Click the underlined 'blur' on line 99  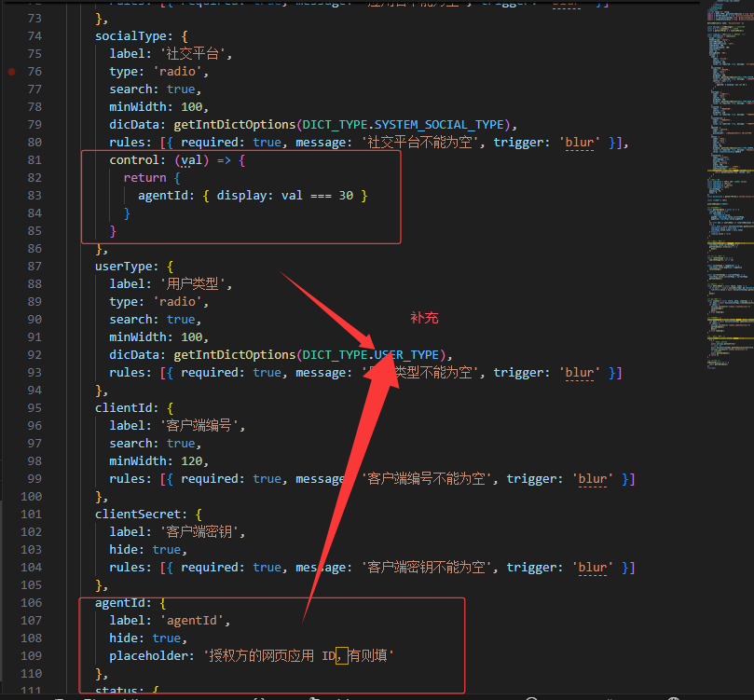tap(593, 478)
